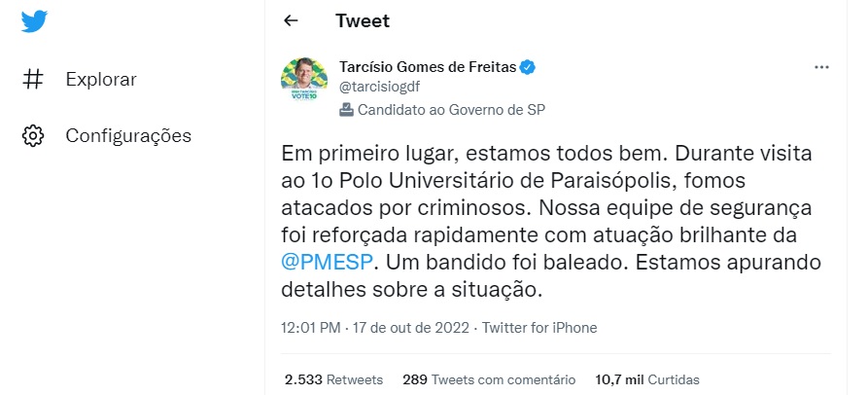The width and height of the screenshot is (868, 395).
Task: Open Tarcísio's profile avatar picture
Action: (303, 81)
